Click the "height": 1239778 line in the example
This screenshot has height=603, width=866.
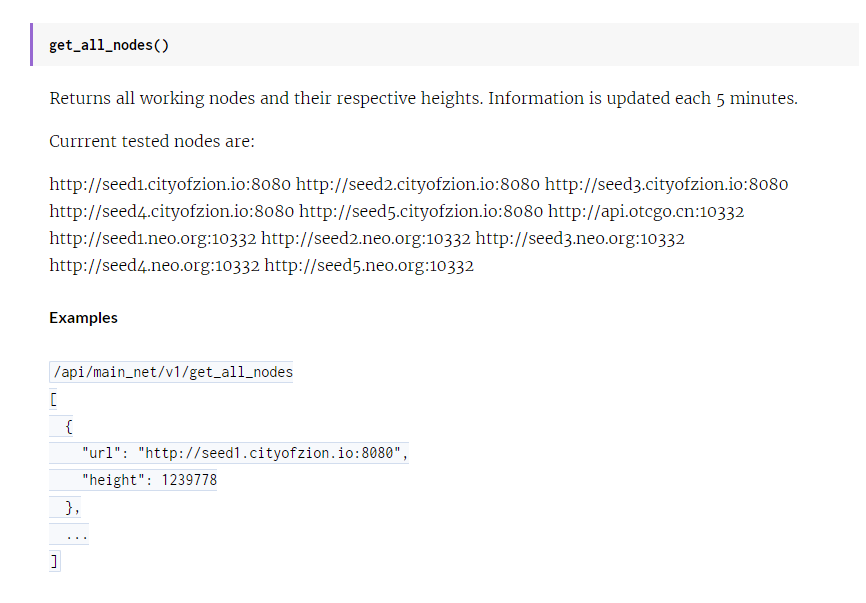pyautogui.click(x=149, y=480)
